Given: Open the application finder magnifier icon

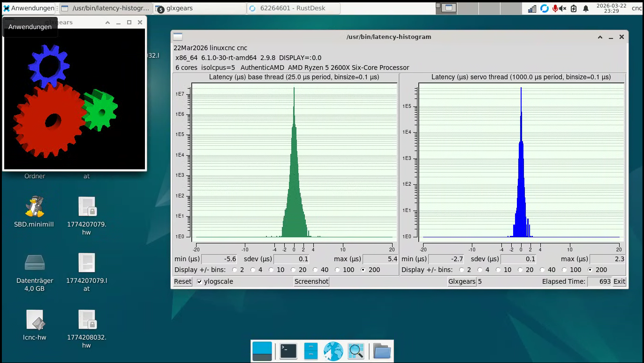Looking at the screenshot, I should click(356, 351).
